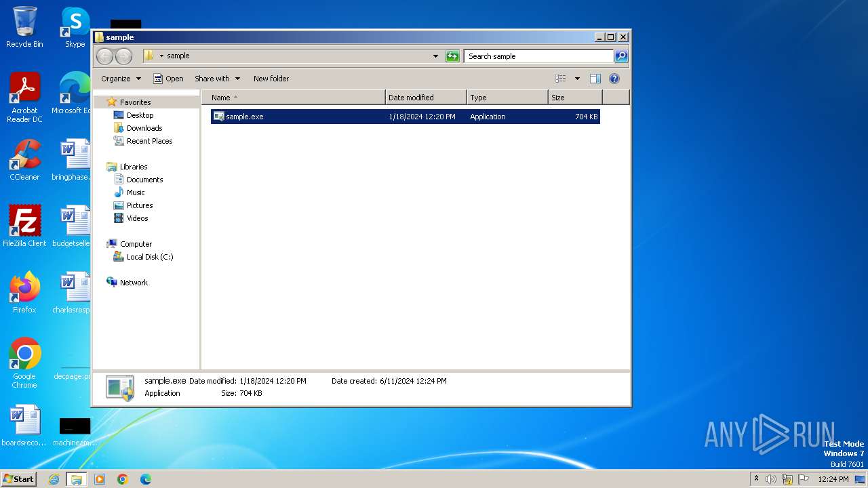Select Computer in the navigation pane

pyautogui.click(x=136, y=244)
